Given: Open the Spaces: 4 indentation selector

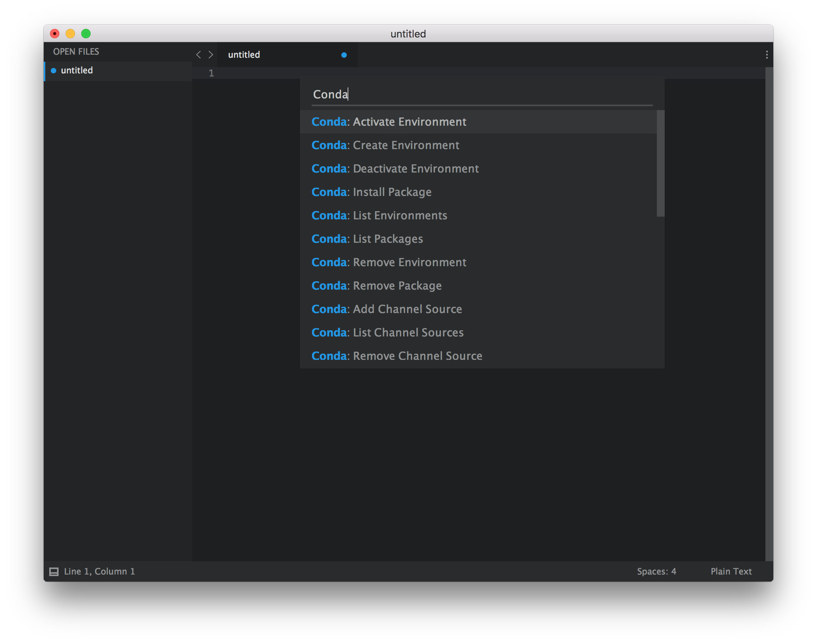Looking at the screenshot, I should click(656, 571).
